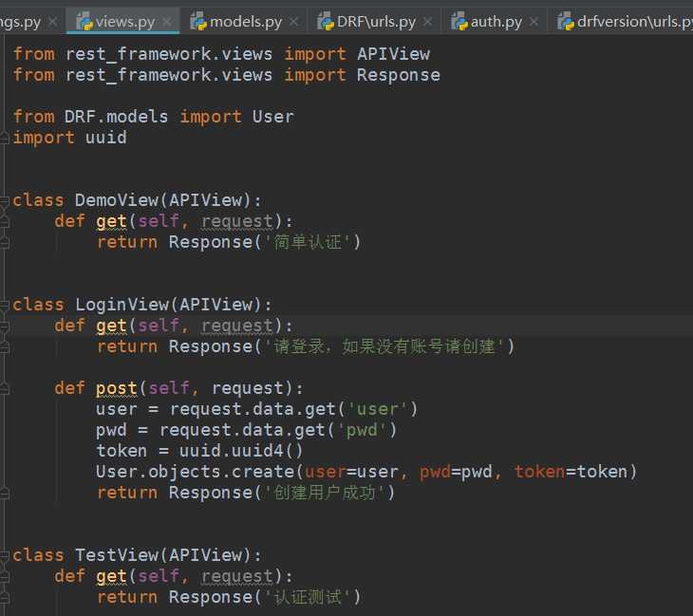The image size is (693, 616).
Task: Click the Python file icon on models.py tab
Action: pyautogui.click(x=198, y=21)
